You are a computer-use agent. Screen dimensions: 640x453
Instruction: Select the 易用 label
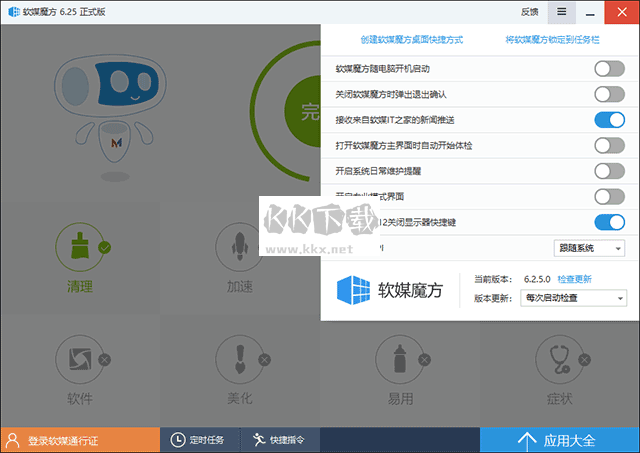400,398
